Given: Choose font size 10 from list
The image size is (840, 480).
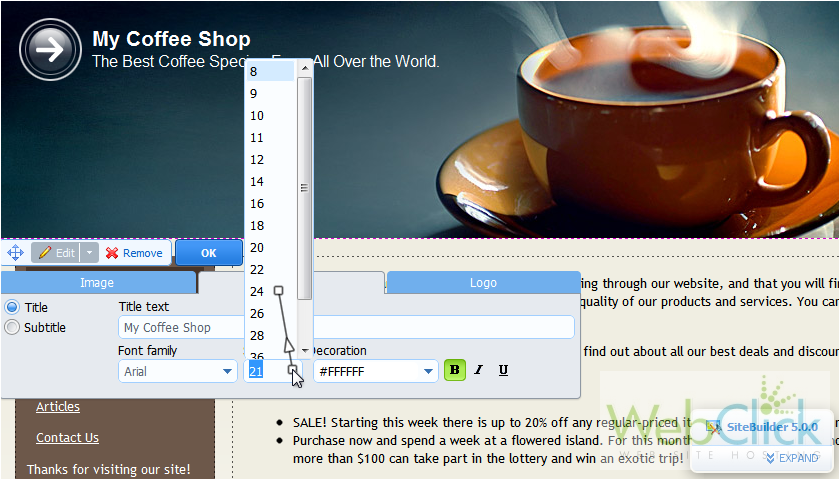Looking at the screenshot, I should (x=269, y=115).
